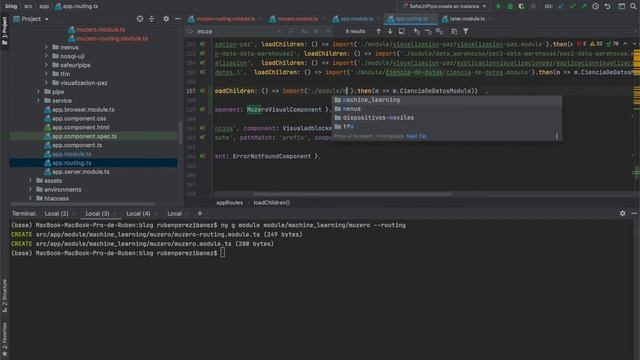Open app.server.module.ts in the Project tree
Image resolution: width=640 pixels, height=360 pixels.
80,172
